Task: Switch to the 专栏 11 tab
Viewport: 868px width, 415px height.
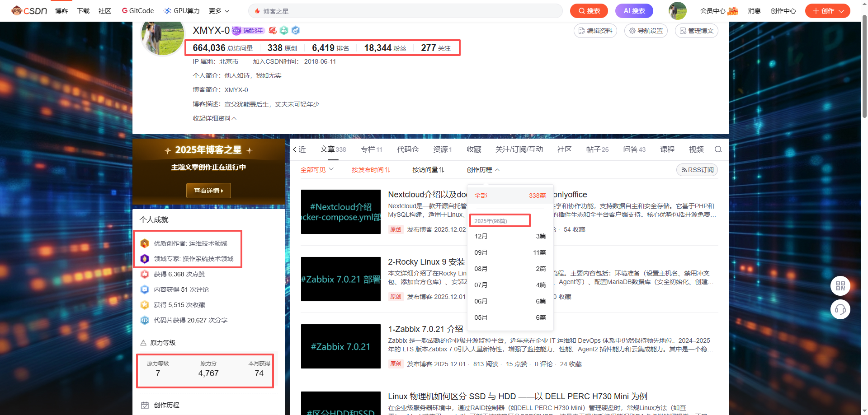Action: click(x=372, y=149)
